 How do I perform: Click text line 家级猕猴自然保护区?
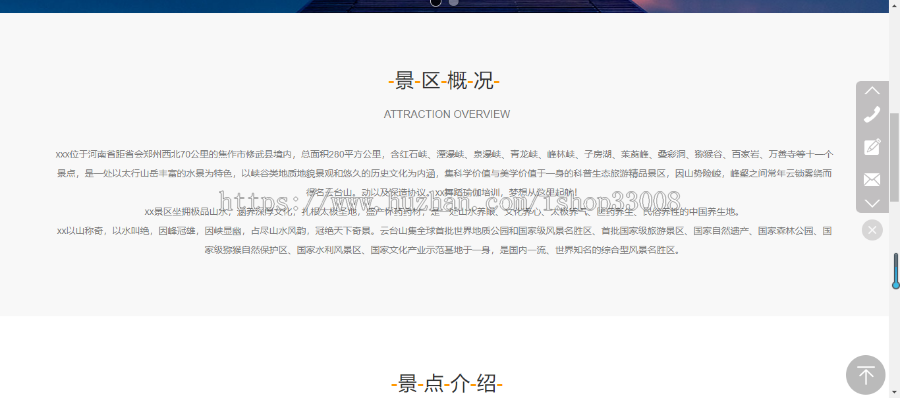click(443, 250)
